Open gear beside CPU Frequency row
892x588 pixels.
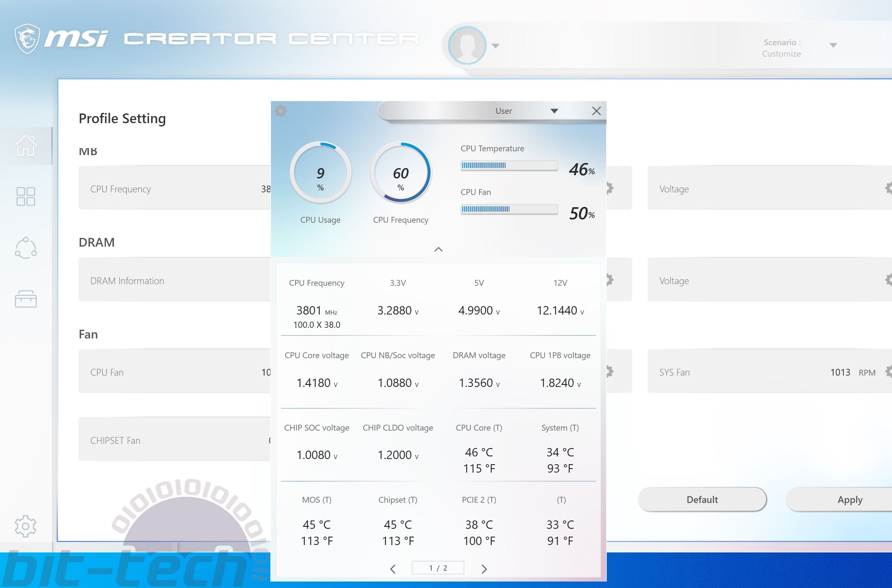[x=610, y=188]
